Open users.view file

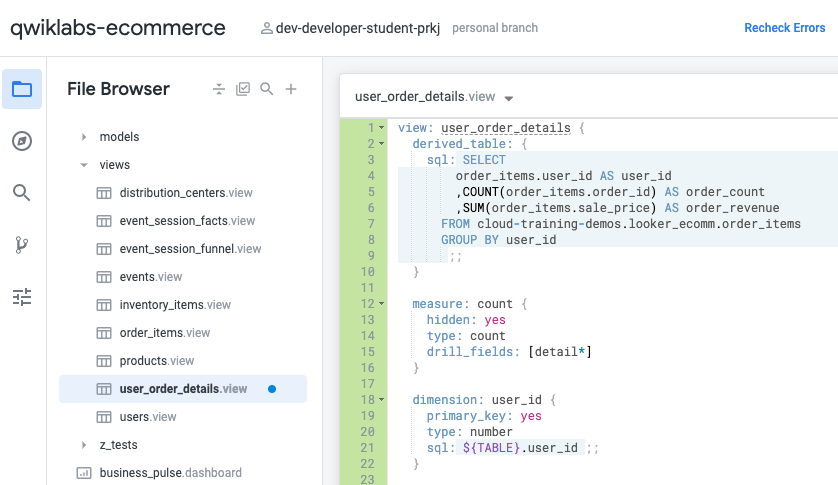(x=148, y=417)
